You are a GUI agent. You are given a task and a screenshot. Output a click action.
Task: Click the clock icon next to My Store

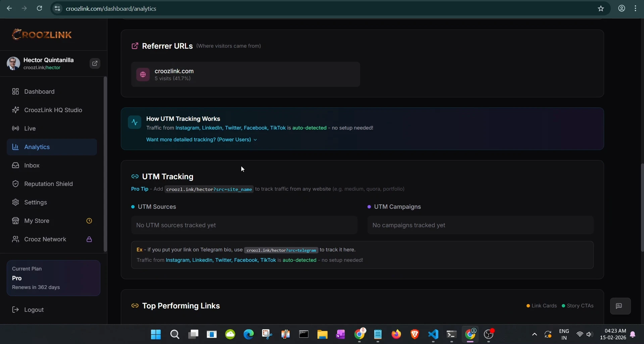tap(89, 220)
